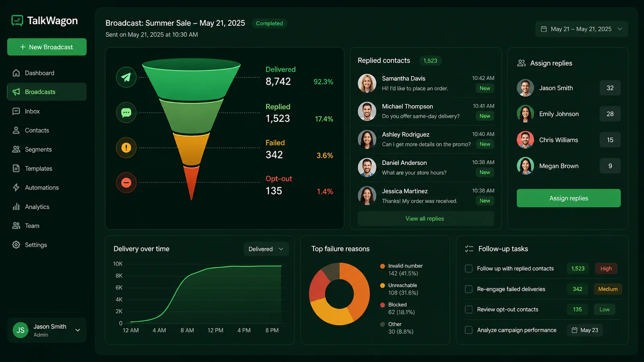Click the Opt-out minus funnel icon
The image size is (644, 362).
click(126, 183)
